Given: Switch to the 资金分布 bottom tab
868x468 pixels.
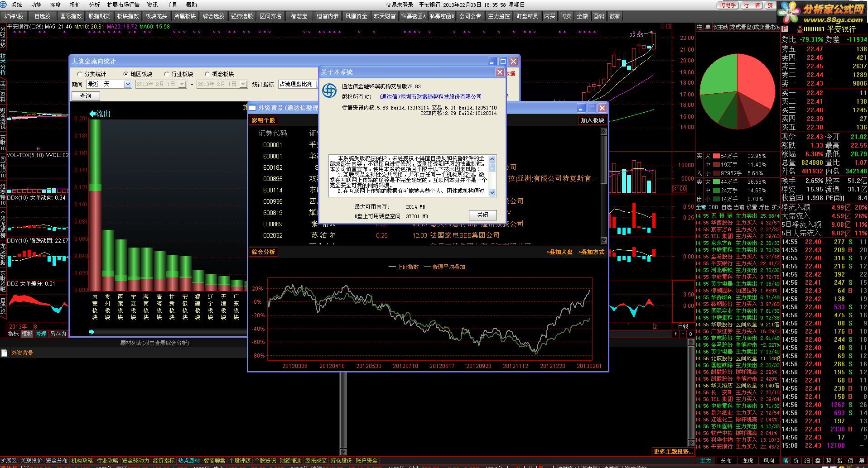Looking at the screenshot, I should tap(57, 461).
